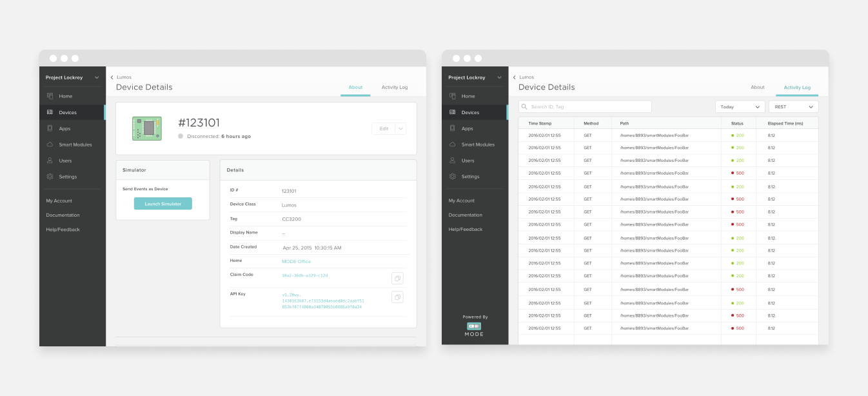Click Devices icon in right window sidebar
The image size is (868, 396).
(x=453, y=112)
